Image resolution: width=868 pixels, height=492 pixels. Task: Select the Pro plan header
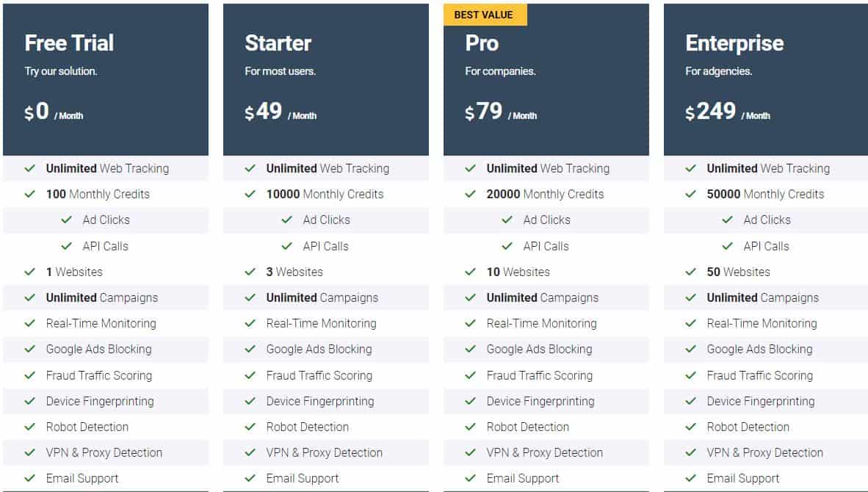(483, 43)
